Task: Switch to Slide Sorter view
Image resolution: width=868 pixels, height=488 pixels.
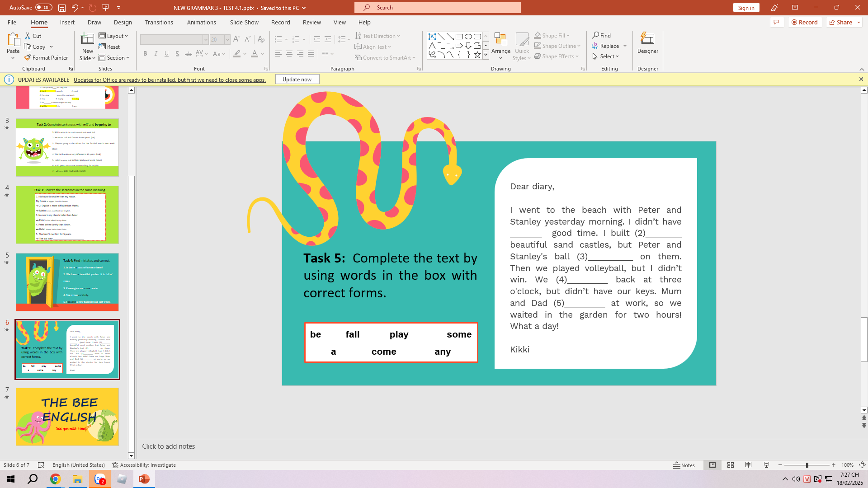Action: [731, 465]
